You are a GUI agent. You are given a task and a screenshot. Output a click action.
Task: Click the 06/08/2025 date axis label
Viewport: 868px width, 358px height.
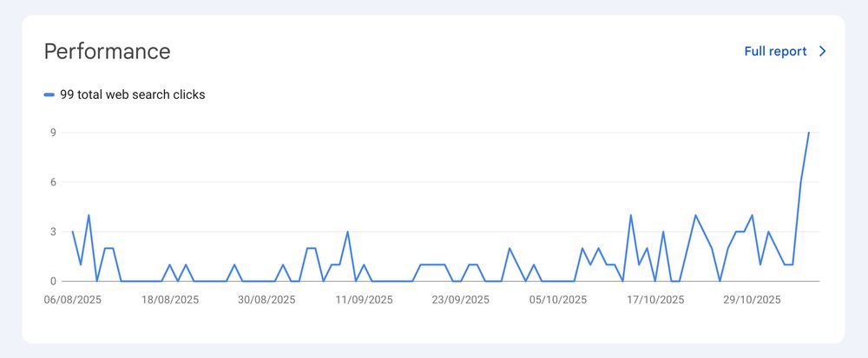73,300
